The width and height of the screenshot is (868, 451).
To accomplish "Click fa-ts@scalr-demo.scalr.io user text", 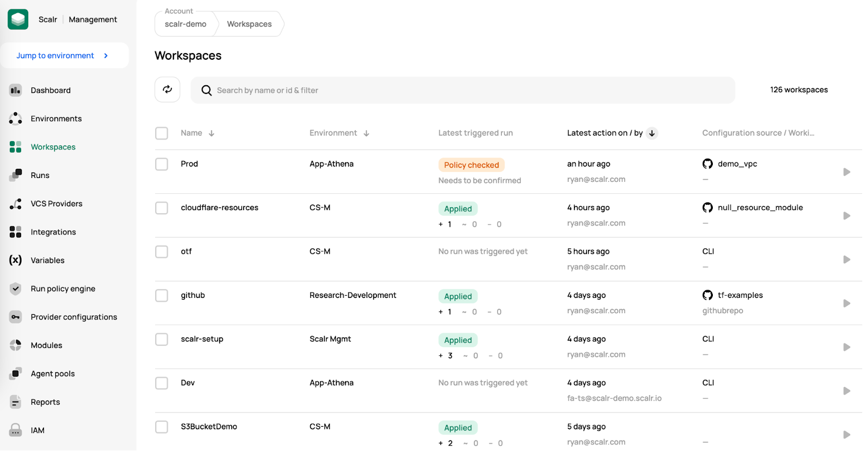I will pyautogui.click(x=614, y=398).
